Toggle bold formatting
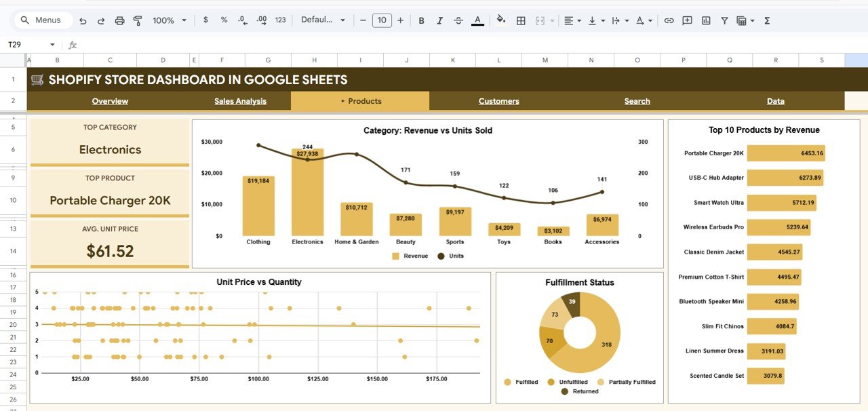The image size is (868, 411). point(421,20)
